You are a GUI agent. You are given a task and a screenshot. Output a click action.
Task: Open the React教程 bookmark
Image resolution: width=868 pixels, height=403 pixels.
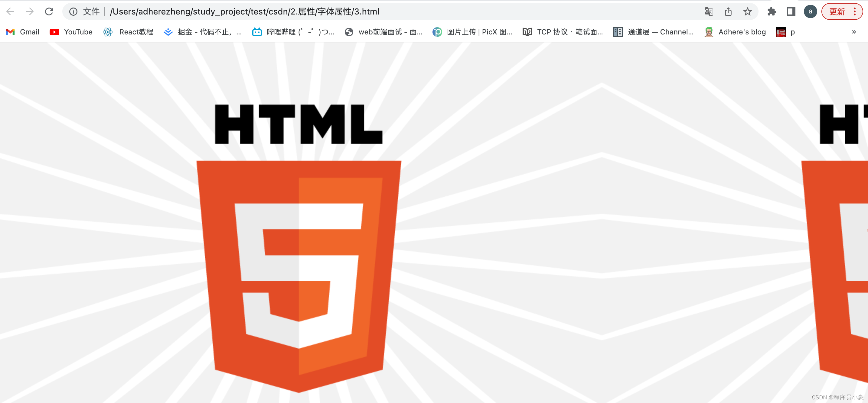click(x=128, y=32)
